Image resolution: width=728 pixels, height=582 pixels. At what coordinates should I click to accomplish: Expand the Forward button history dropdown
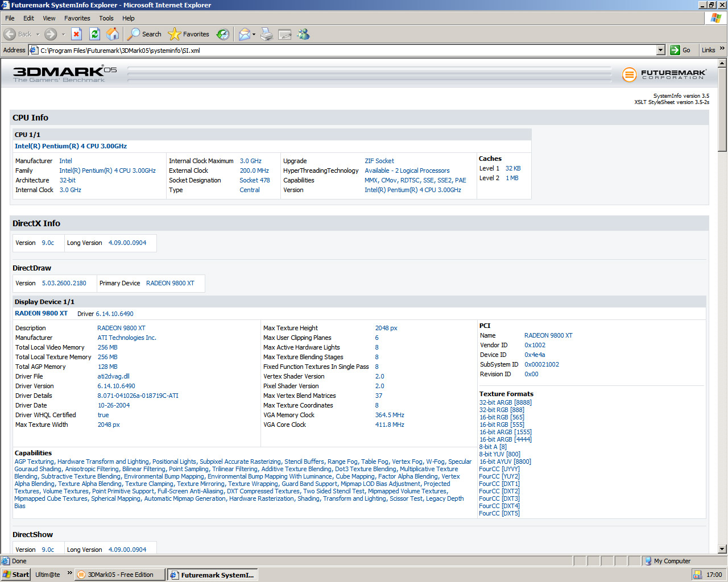click(x=63, y=34)
